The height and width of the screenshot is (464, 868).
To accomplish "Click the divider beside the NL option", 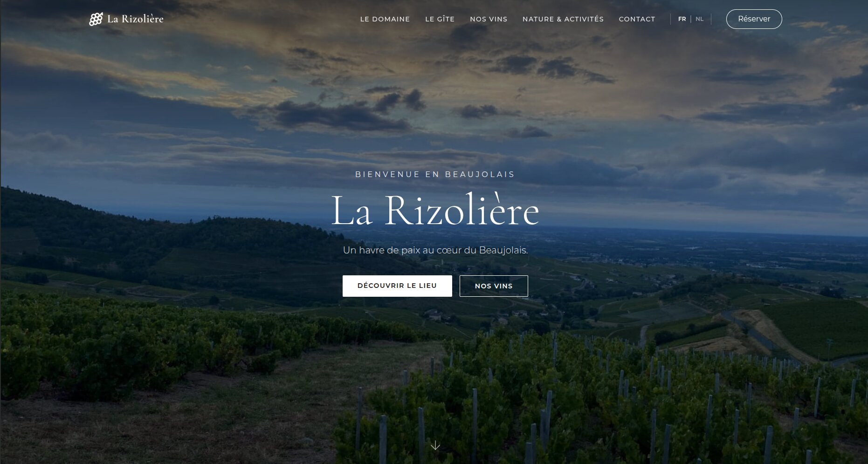I will click(x=711, y=19).
